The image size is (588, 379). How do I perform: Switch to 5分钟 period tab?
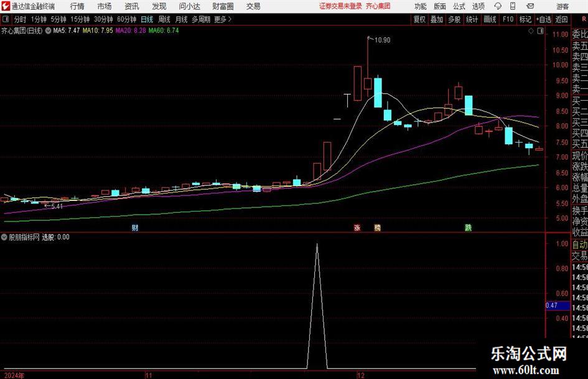[x=58, y=19]
